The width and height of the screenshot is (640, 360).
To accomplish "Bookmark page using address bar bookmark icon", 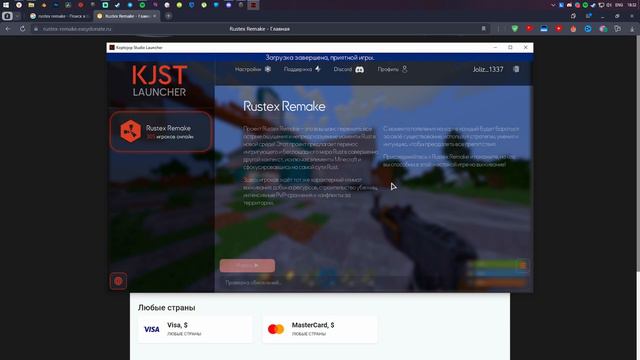I will point(484,29).
